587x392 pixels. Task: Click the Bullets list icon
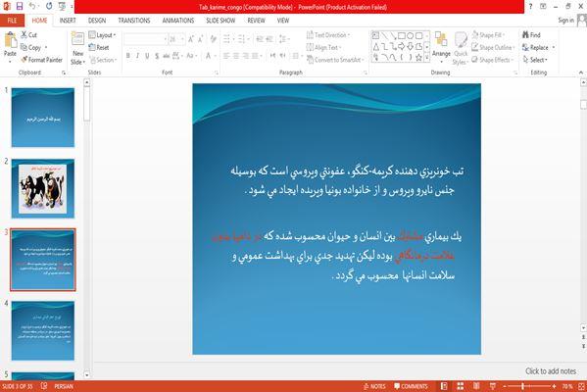(x=228, y=39)
